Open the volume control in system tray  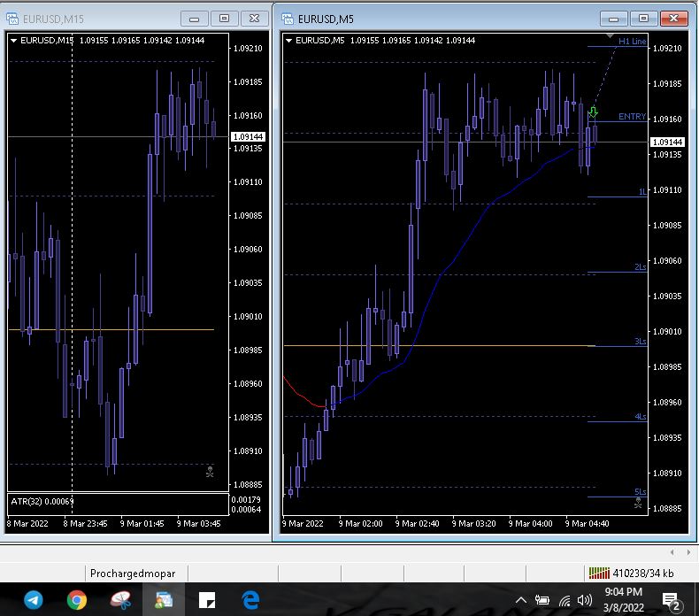tap(584, 600)
